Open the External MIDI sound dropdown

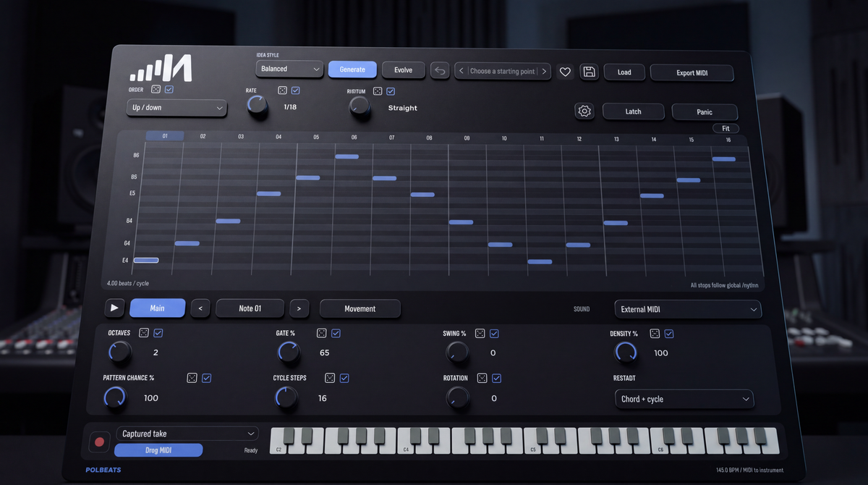point(688,309)
